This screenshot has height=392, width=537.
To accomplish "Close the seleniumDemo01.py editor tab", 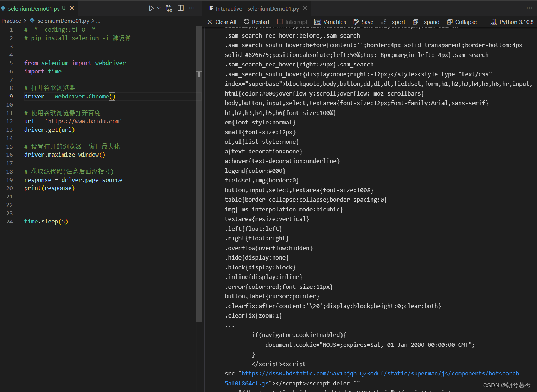I will click(x=72, y=8).
